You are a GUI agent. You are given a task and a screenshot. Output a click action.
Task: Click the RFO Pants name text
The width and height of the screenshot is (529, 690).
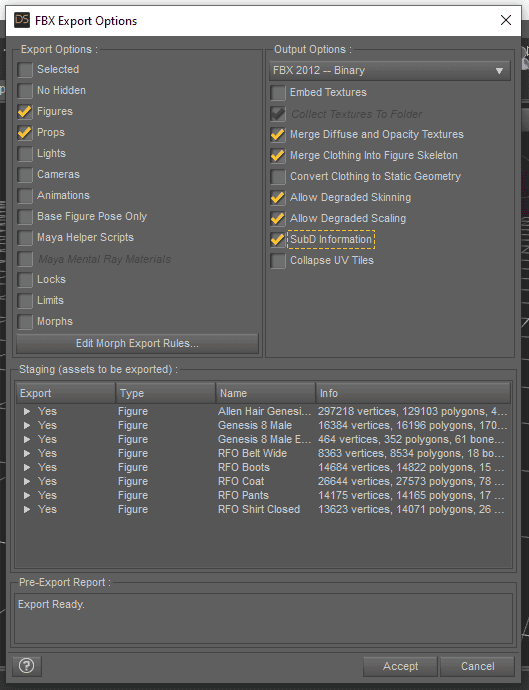[x=243, y=495]
